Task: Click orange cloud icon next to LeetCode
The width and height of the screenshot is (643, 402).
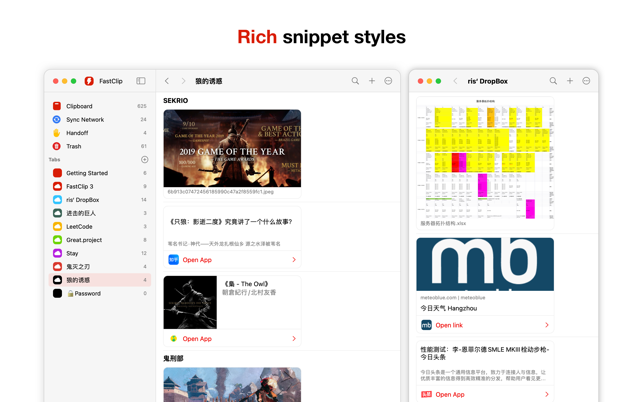Action: (x=57, y=226)
